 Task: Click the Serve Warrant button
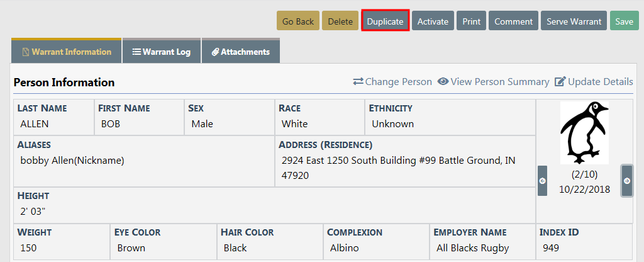pyautogui.click(x=574, y=21)
